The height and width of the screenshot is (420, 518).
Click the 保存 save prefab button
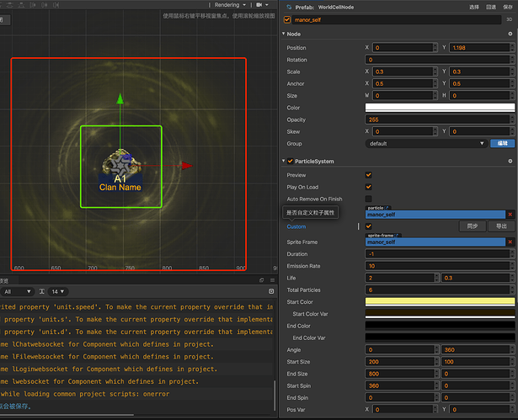(507, 6)
